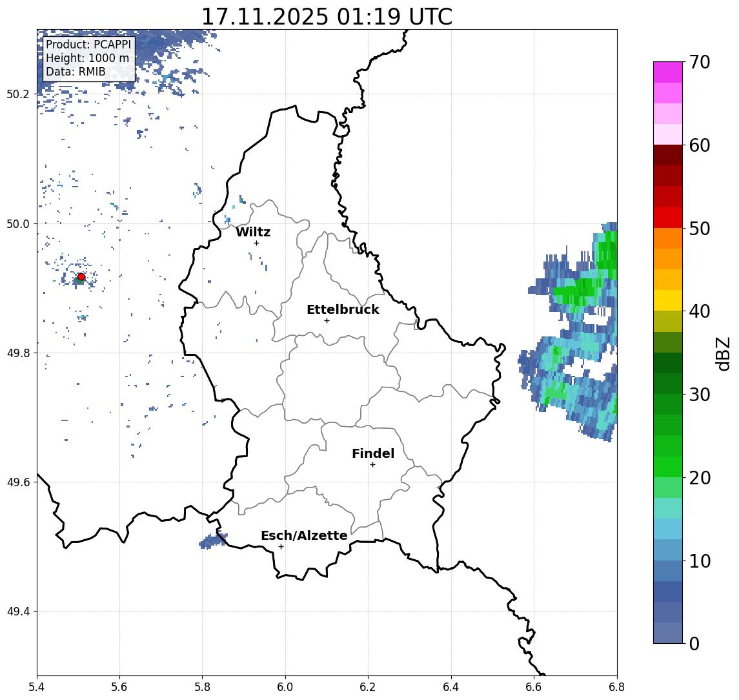Click the longitude tick label 6.6
Viewport: 739px width, 700px height.
click(x=534, y=687)
